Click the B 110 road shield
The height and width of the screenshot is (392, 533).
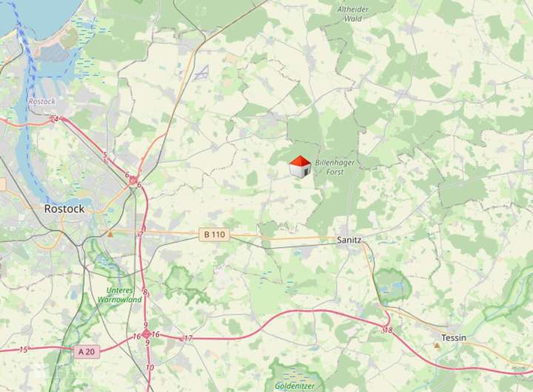(215, 234)
